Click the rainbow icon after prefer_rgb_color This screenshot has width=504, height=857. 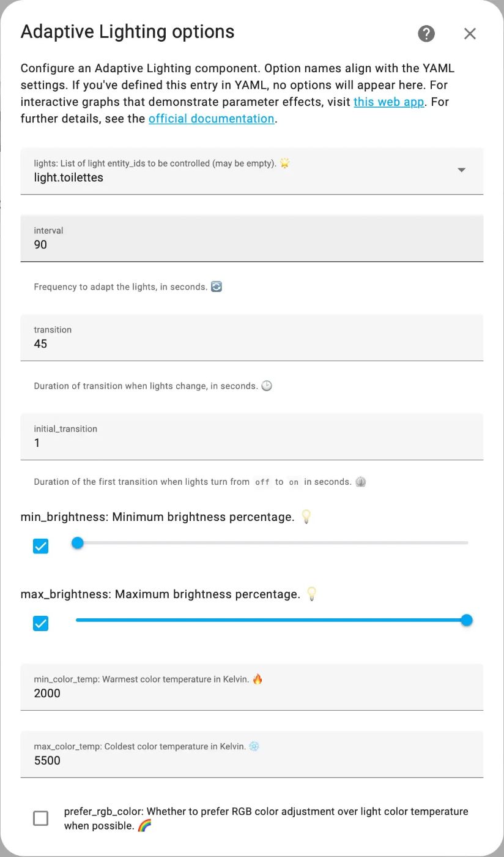pos(144,826)
